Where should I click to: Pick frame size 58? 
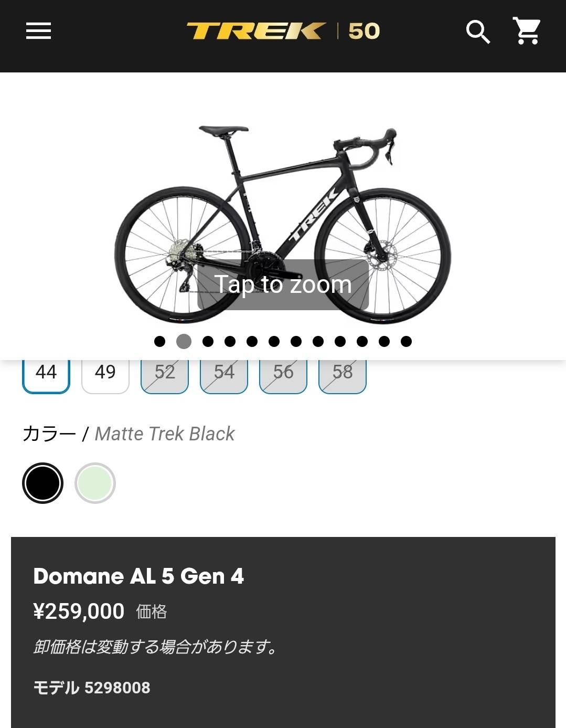coord(343,372)
